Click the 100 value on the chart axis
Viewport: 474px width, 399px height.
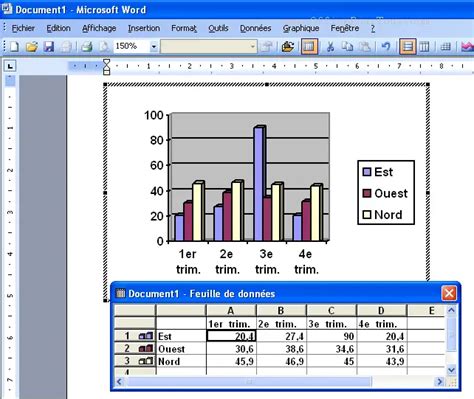point(153,115)
